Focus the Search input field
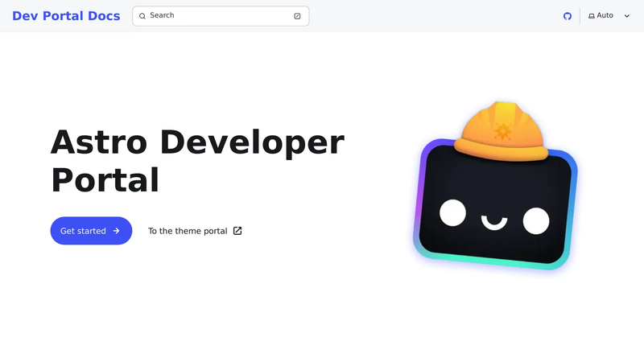This screenshot has width=644, height=362. [x=221, y=16]
